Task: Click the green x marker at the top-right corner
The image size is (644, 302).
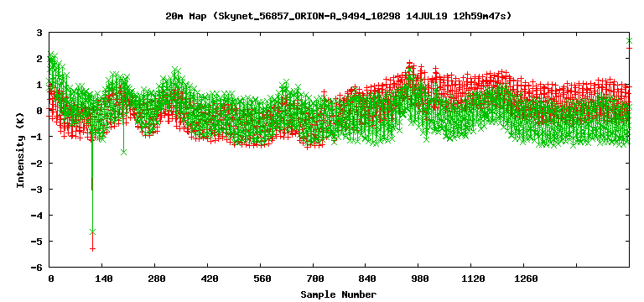Action: pos(629,40)
